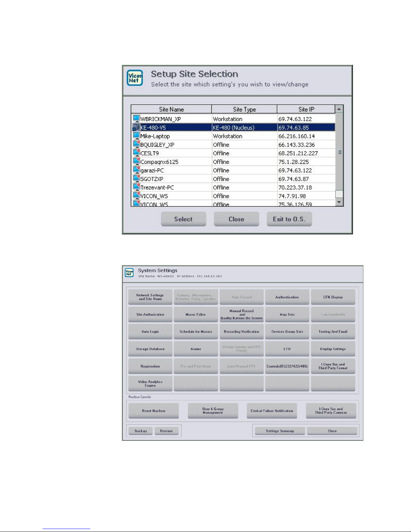Select IP 75.1.28.225 in site list
This screenshot has height=532, width=411.
coord(294,162)
